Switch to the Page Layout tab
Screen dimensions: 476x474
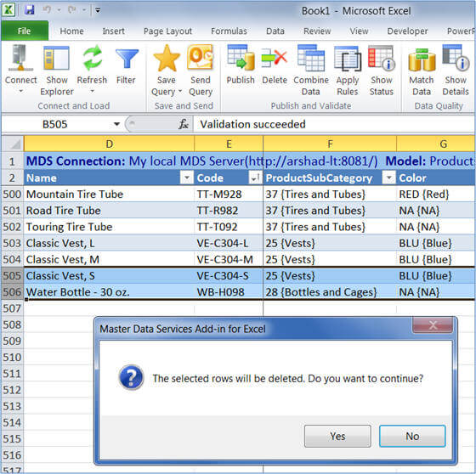168,31
